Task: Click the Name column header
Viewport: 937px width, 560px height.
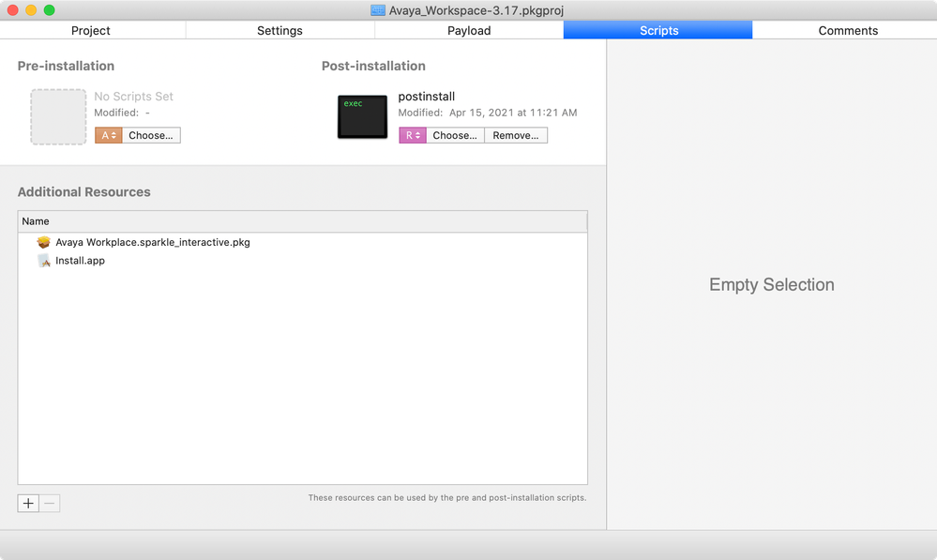Action: click(x=302, y=221)
